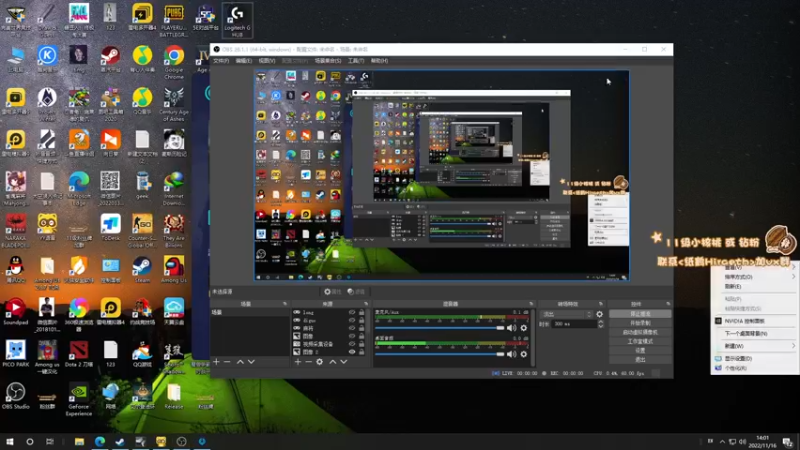
Task: Toggle the lock on the Long source
Action: click(362, 312)
